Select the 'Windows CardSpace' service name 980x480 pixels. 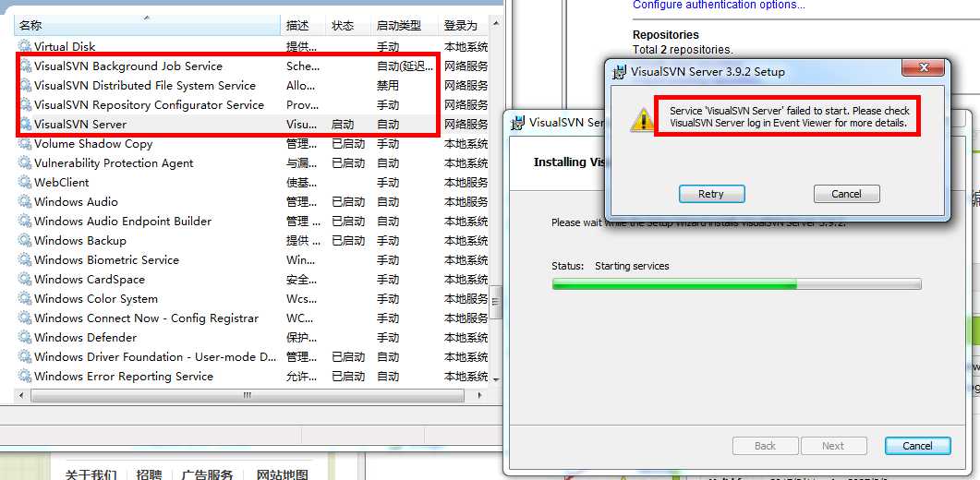click(x=90, y=279)
